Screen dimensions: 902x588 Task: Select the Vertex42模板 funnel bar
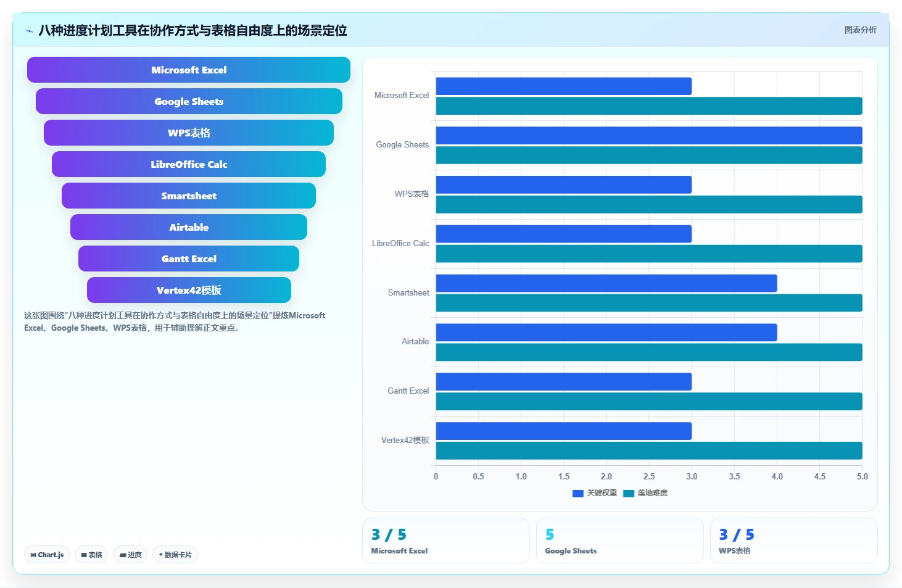click(189, 290)
